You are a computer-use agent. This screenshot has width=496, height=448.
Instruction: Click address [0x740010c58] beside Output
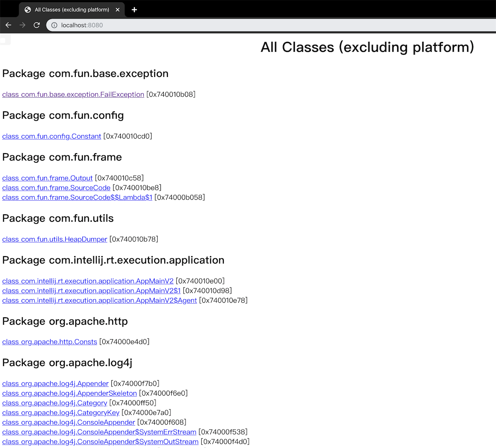119,178
